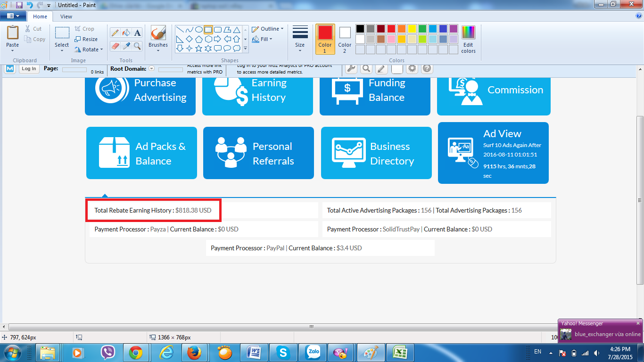Pick the yellow color swatch

point(412,29)
